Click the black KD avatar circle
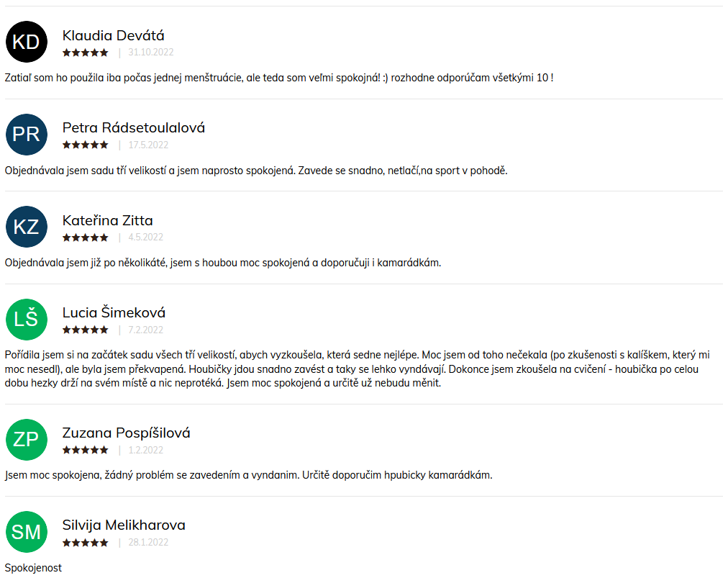Screen dimensions: 728x583 click(x=27, y=42)
